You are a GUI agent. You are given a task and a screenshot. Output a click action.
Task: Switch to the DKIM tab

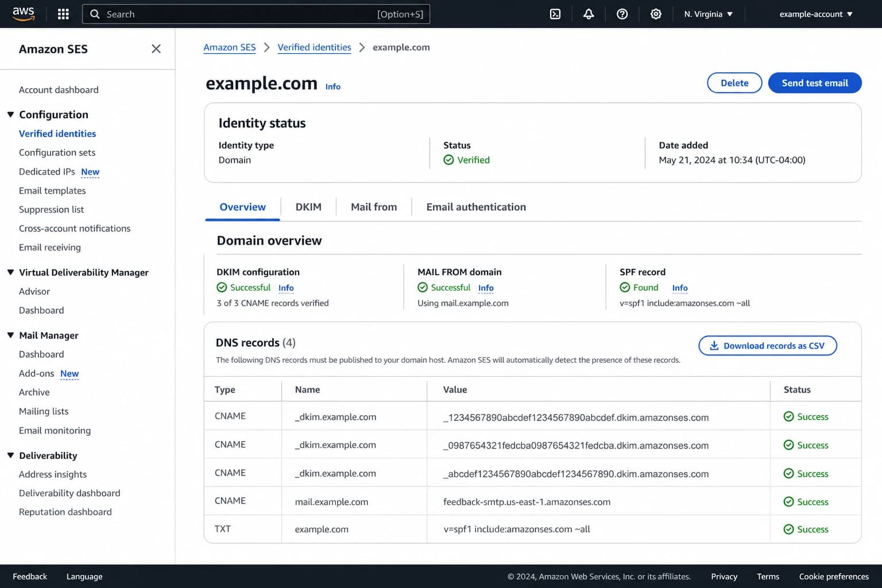tap(308, 207)
